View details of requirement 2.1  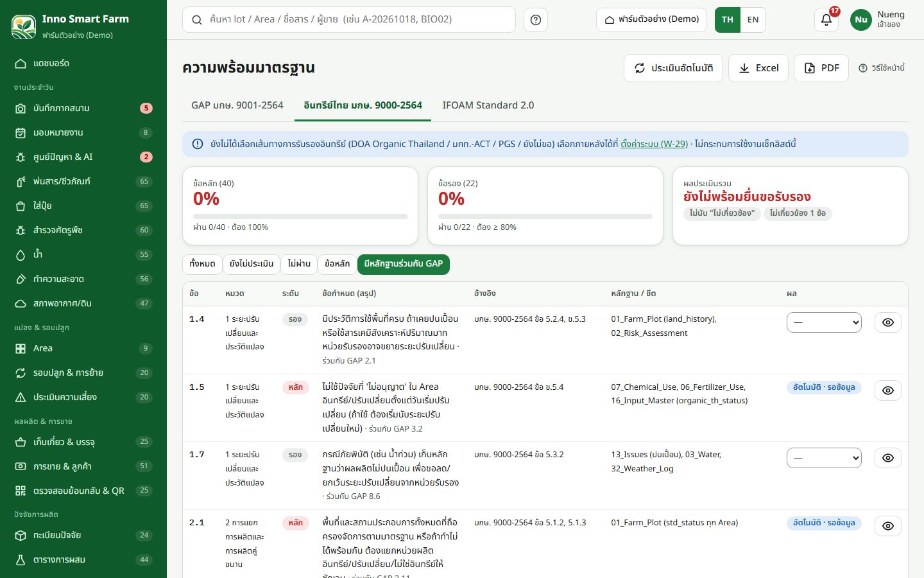[x=888, y=526]
